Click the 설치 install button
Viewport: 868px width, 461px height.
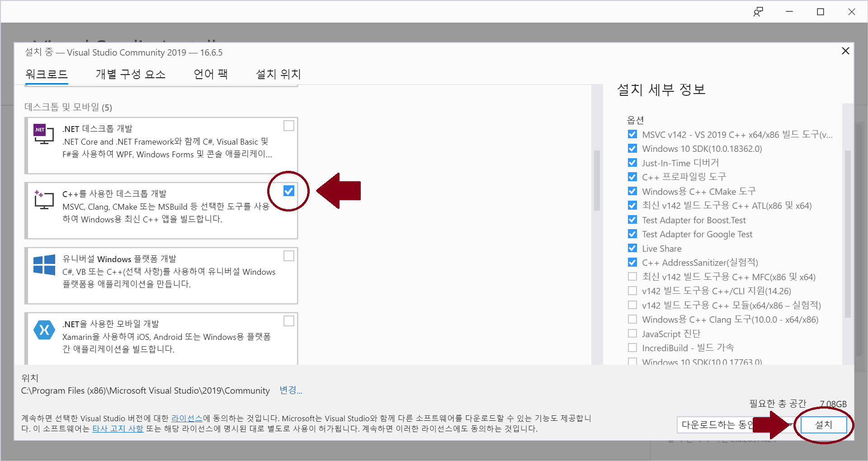point(824,425)
